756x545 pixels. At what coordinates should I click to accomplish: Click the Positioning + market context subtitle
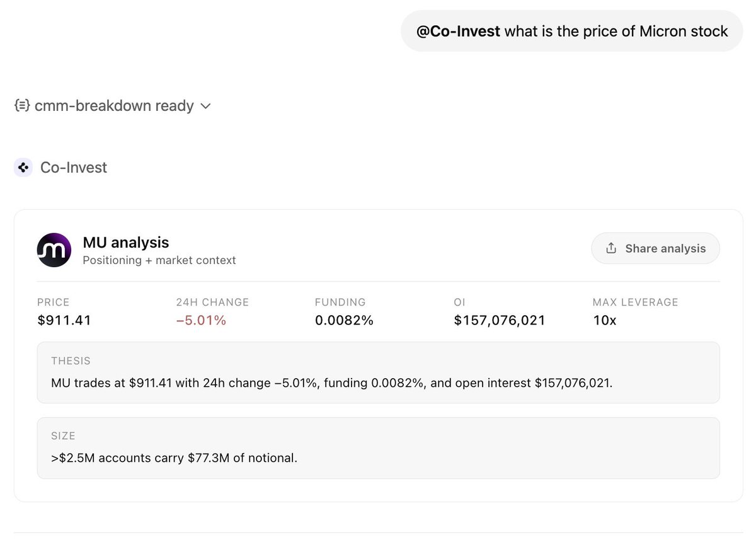[x=159, y=260]
